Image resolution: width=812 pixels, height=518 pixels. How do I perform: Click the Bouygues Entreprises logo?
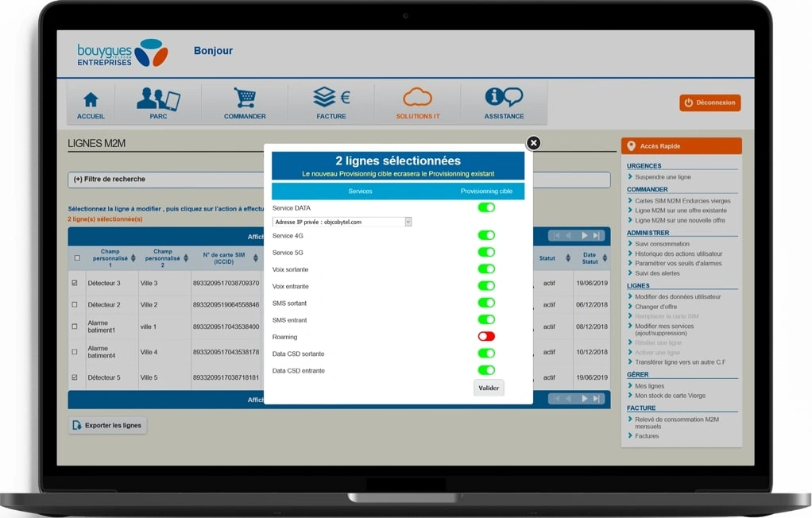point(122,52)
